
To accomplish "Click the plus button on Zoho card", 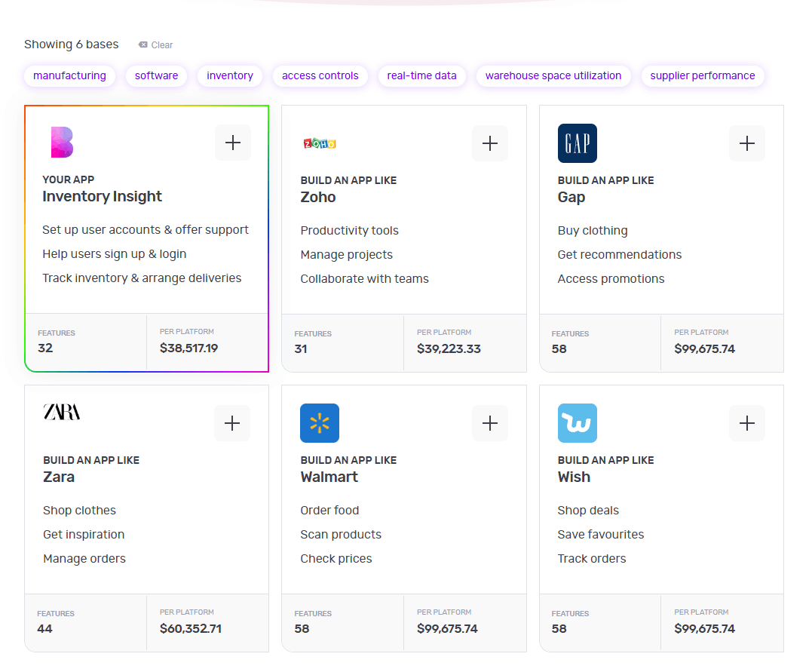I will 490,143.
